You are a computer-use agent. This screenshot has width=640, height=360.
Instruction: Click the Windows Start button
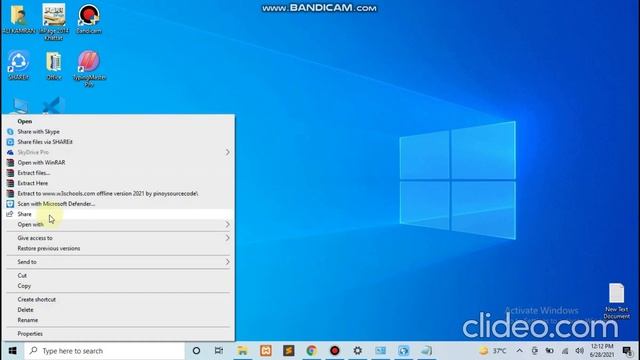point(12,351)
